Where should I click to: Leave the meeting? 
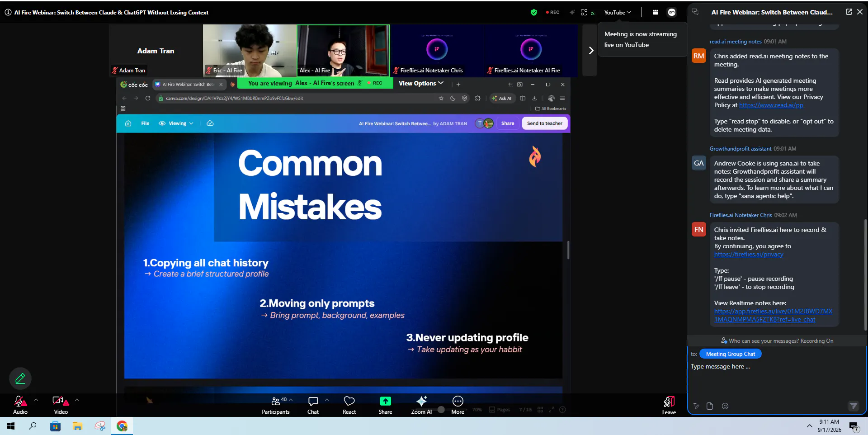[x=669, y=405]
